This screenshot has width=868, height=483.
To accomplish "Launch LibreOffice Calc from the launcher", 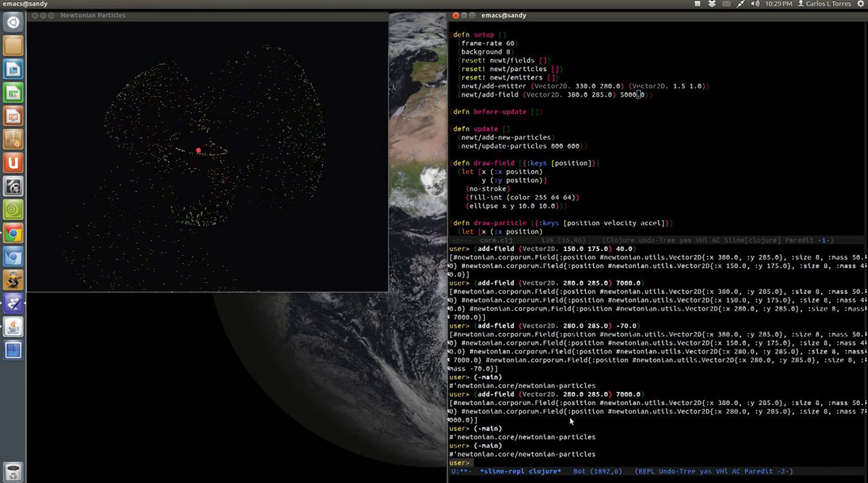I will (x=13, y=93).
